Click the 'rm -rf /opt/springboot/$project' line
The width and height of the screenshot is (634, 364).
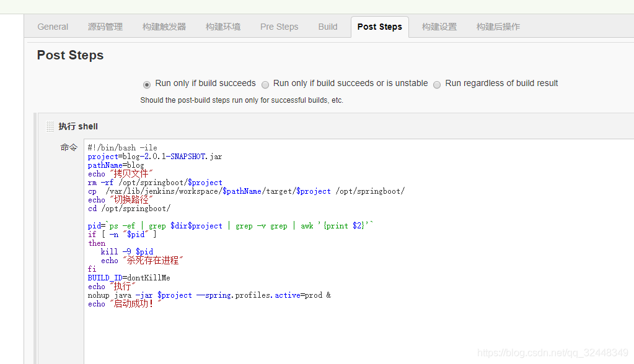click(155, 183)
